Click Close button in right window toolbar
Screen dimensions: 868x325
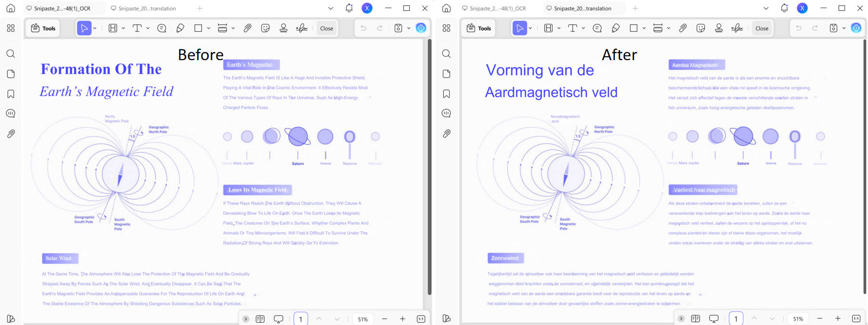click(762, 28)
